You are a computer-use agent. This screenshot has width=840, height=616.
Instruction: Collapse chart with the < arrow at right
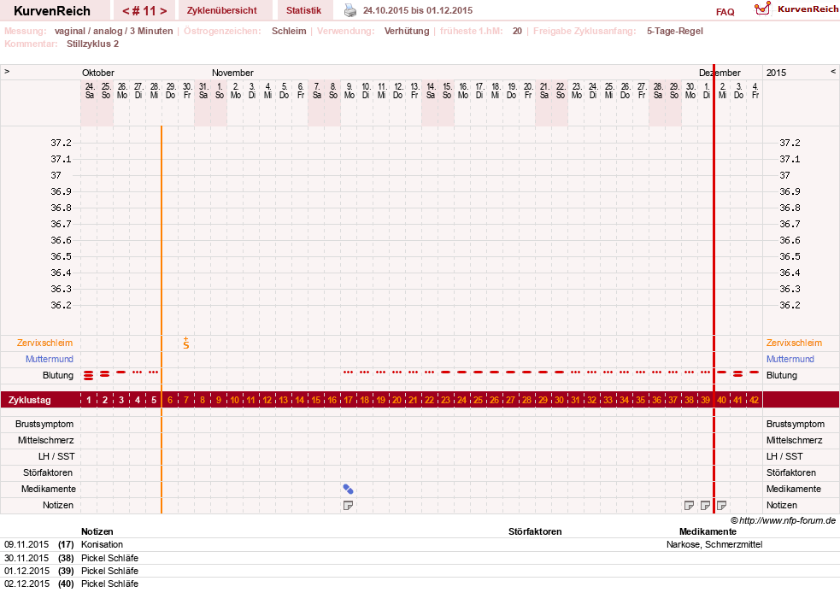pos(833,71)
